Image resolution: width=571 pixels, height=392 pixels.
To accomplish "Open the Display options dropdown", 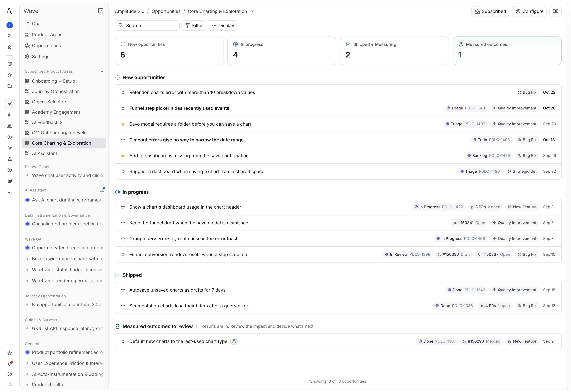I will (223, 26).
